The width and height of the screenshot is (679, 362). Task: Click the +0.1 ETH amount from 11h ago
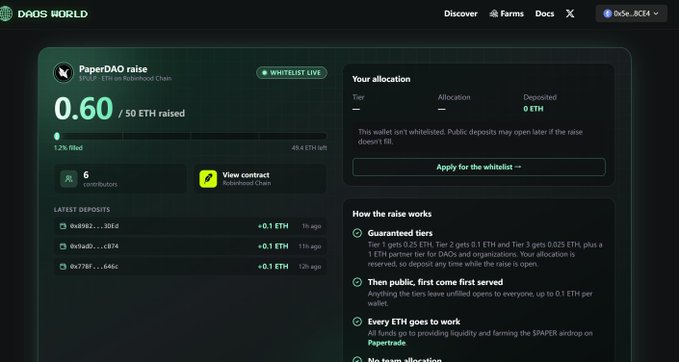(273, 246)
